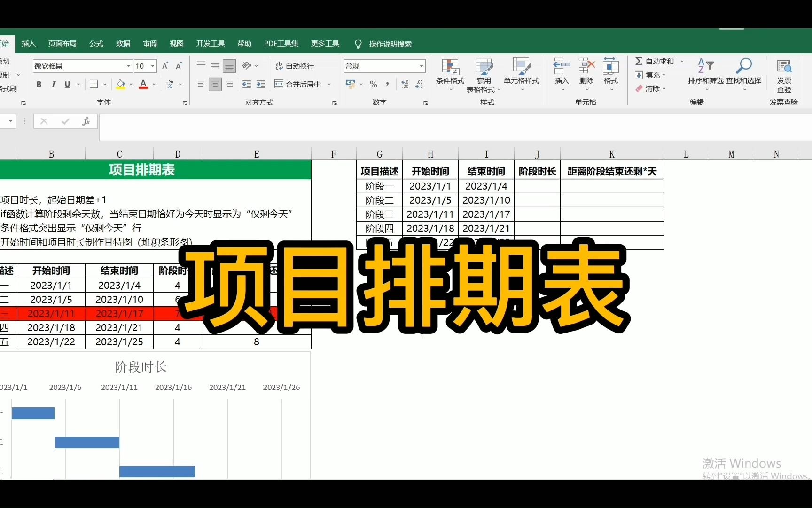Click 合并后居中 merge and center
812x508 pixels.
[298, 84]
